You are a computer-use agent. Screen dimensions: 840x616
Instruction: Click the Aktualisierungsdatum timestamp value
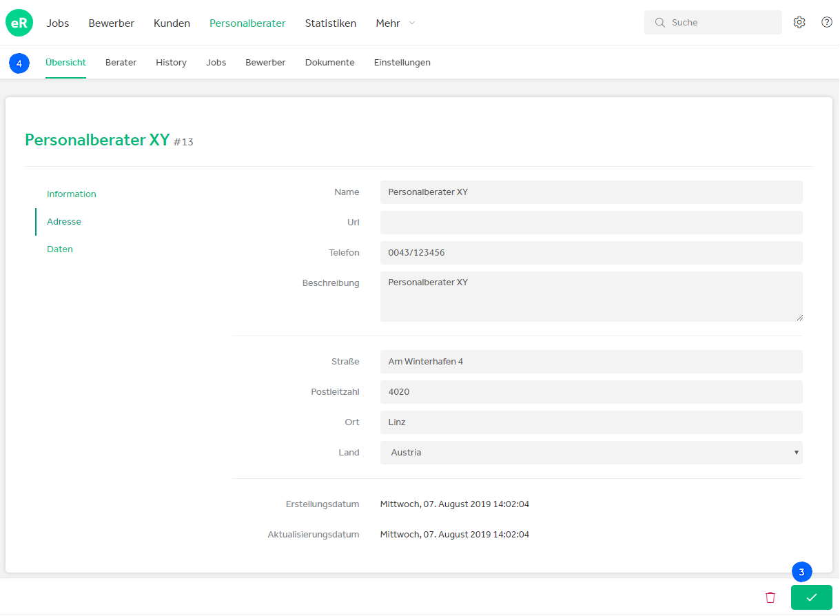pos(455,535)
